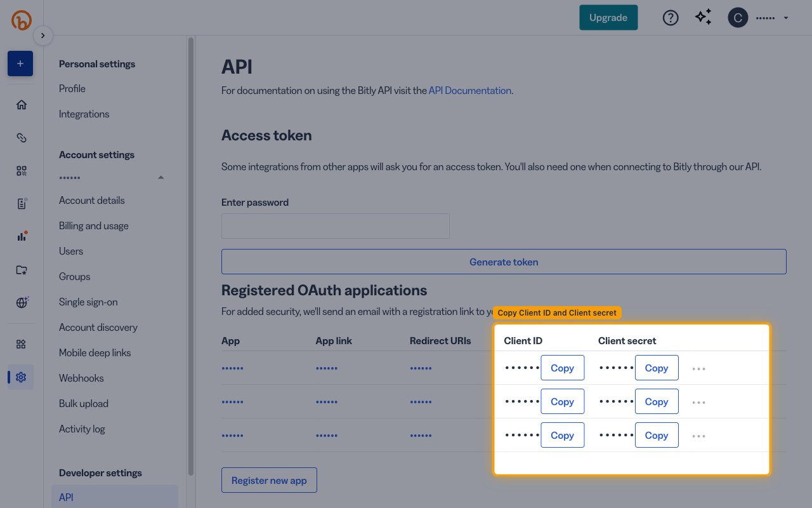Click the Generate token button

click(x=504, y=262)
